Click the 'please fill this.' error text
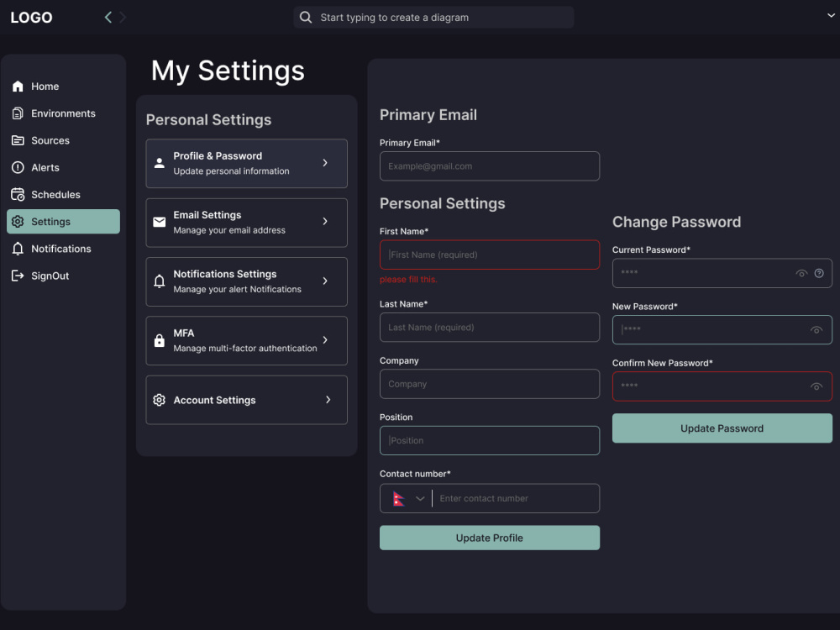This screenshot has width=840, height=630. click(408, 279)
